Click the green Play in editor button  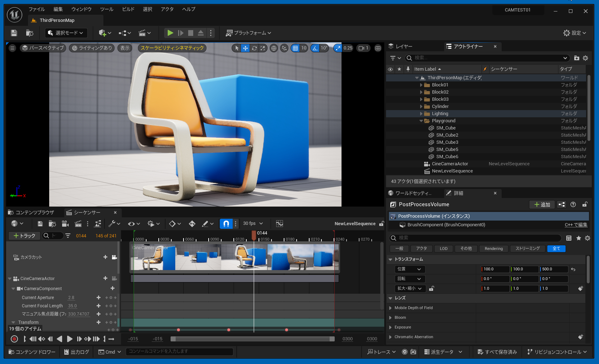click(170, 33)
